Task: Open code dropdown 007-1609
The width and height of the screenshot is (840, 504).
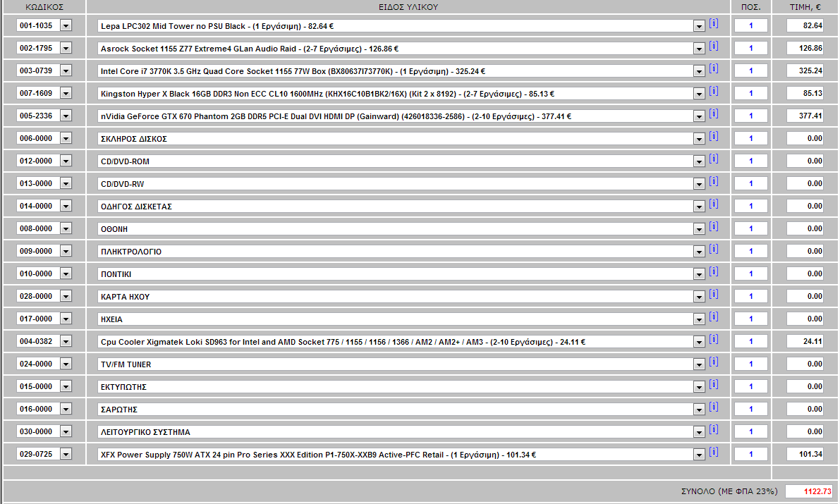Action: pos(66,93)
